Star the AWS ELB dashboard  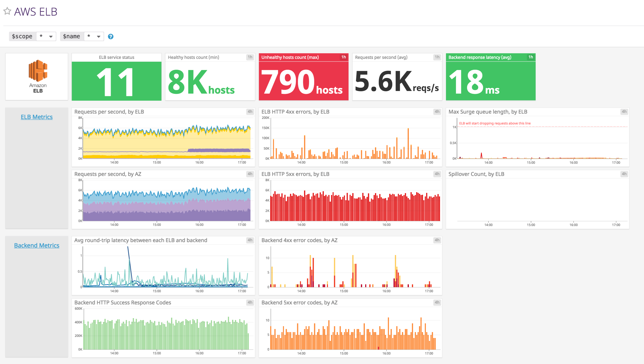pyautogui.click(x=7, y=11)
